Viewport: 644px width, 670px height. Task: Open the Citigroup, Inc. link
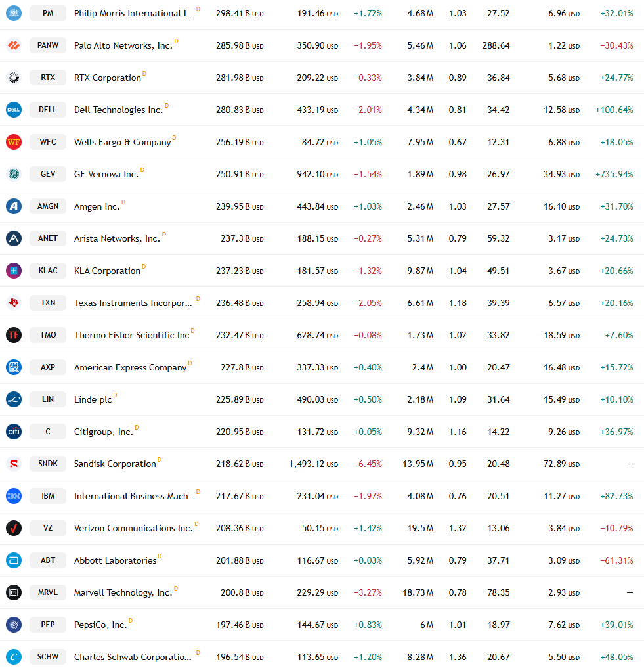pos(103,432)
